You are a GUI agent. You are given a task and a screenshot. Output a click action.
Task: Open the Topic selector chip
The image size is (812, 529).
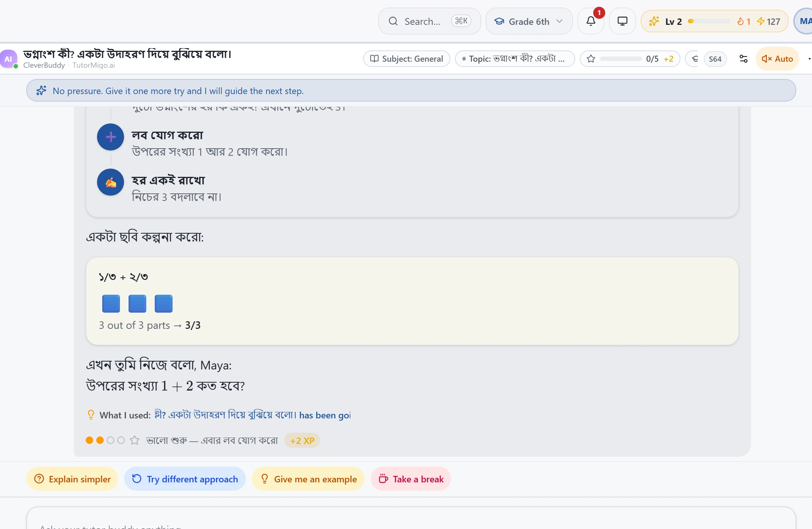pos(515,59)
